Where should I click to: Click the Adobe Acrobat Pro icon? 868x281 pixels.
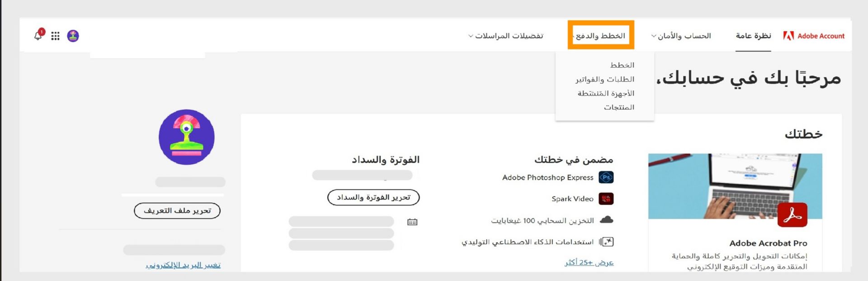pyautogui.click(x=792, y=214)
